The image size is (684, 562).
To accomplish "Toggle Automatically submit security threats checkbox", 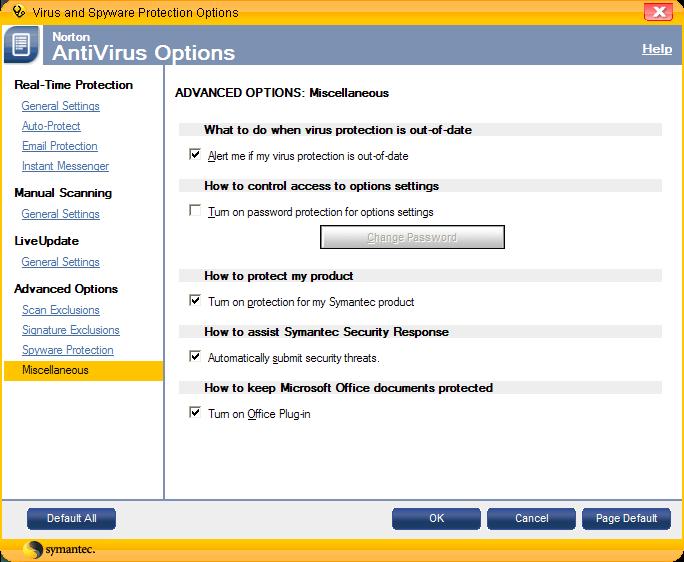I will coord(195,356).
